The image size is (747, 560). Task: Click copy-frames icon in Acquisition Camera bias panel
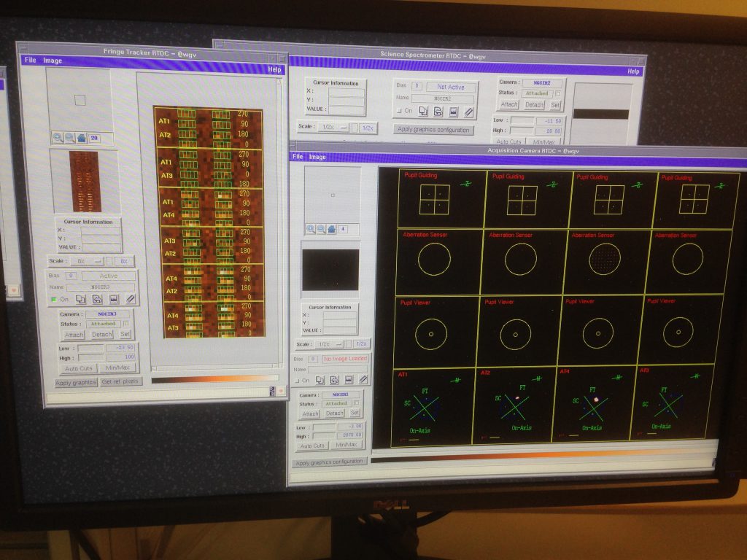click(x=320, y=379)
